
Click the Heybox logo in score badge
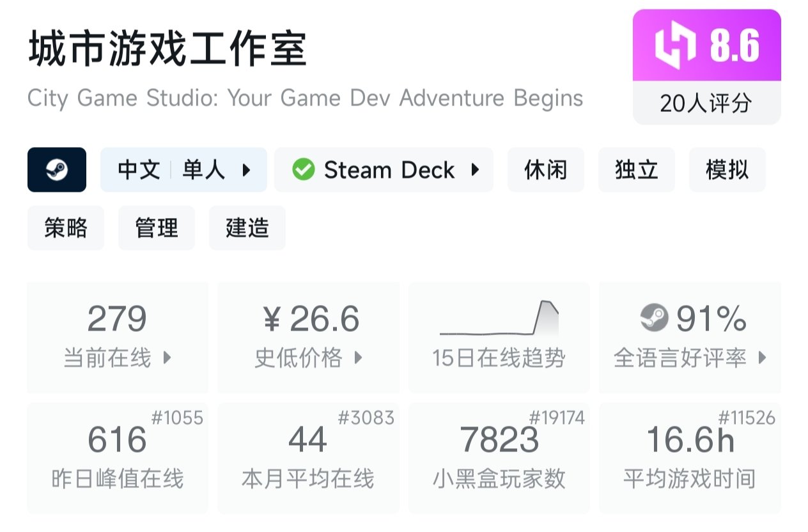point(675,45)
